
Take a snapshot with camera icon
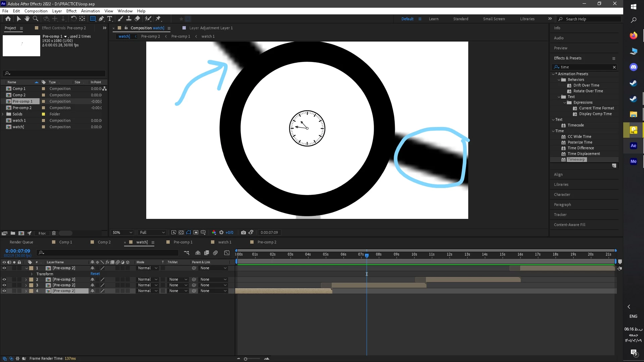pyautogui.click(x=244, y=232)
